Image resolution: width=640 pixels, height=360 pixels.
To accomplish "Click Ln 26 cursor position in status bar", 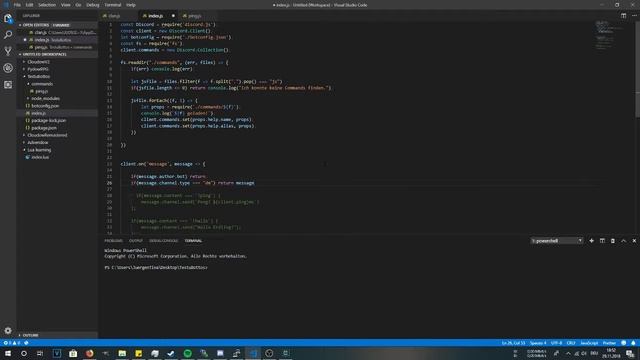I will (x=513, y=343).
